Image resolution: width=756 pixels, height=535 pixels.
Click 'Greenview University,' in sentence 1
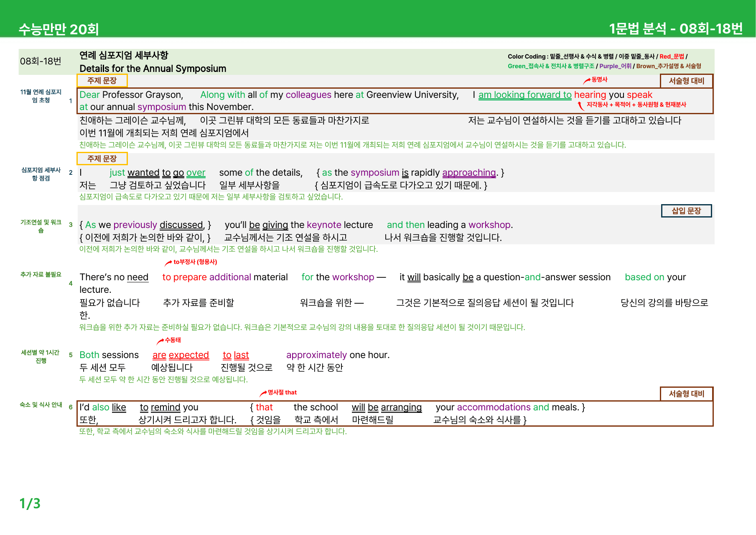click(x=412, y=95)
